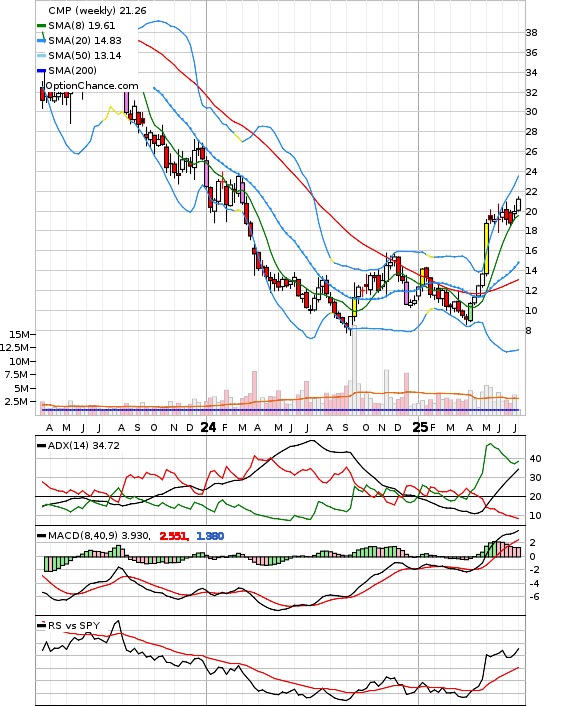Click the blue MACD histogram value 1.380
This screenshot has width=566, height=706.
[210, 536]
